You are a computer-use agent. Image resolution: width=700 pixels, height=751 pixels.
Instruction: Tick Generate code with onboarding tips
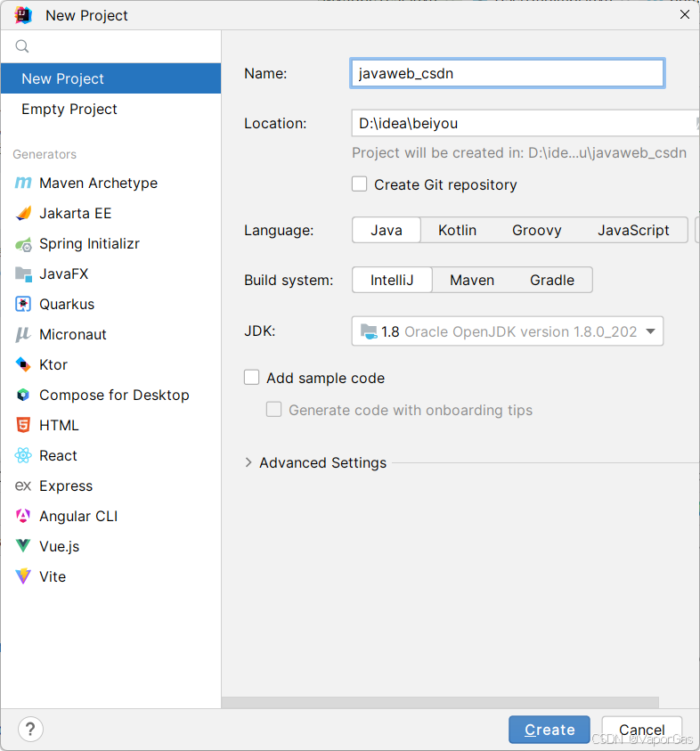(x=274, y=410)
